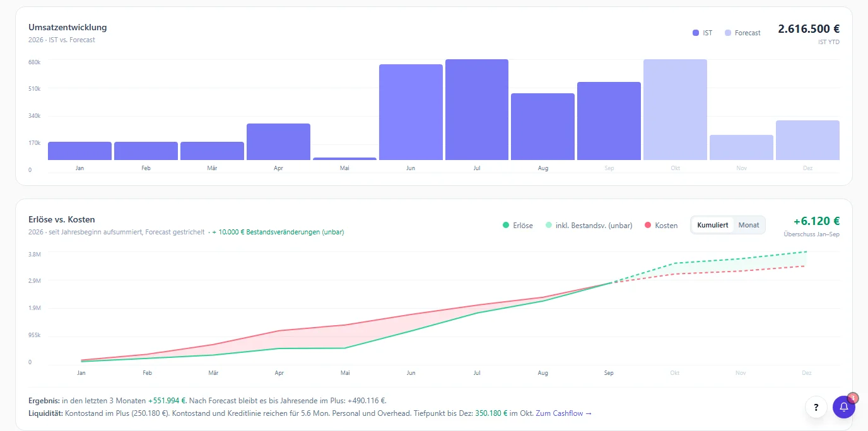Toggle the Erlöse legend entry
The width and height of the screenshot is (868, 431).
(x=517, y=226)
